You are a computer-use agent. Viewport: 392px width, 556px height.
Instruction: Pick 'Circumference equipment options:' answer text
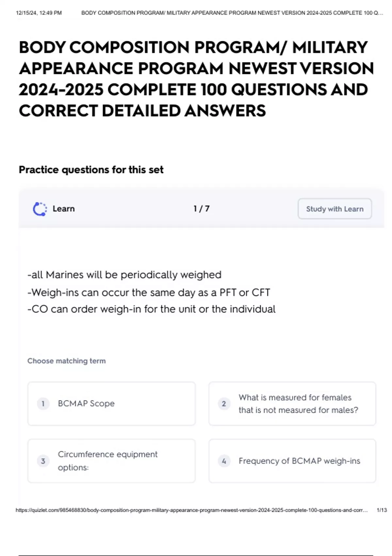click(107, 461)
